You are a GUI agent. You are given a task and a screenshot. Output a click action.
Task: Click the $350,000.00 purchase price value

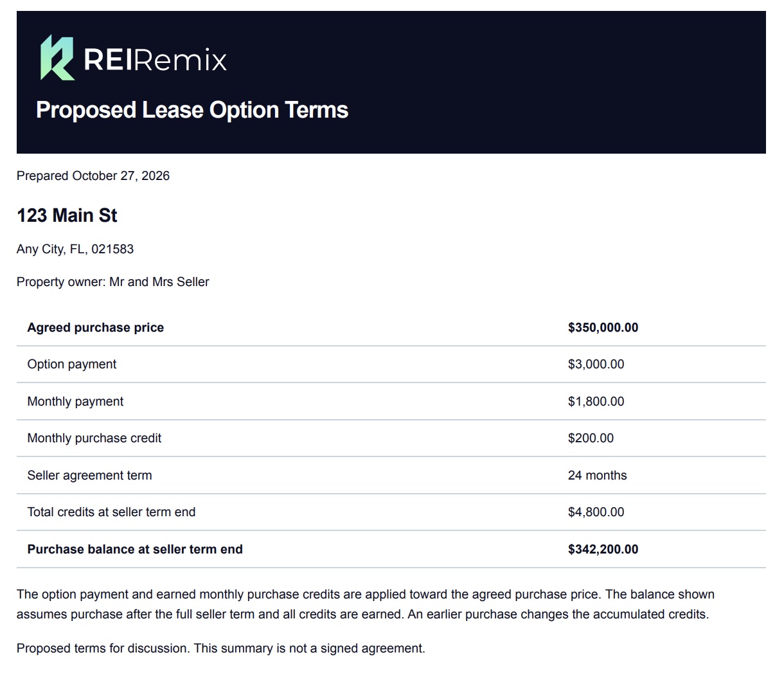603,328
